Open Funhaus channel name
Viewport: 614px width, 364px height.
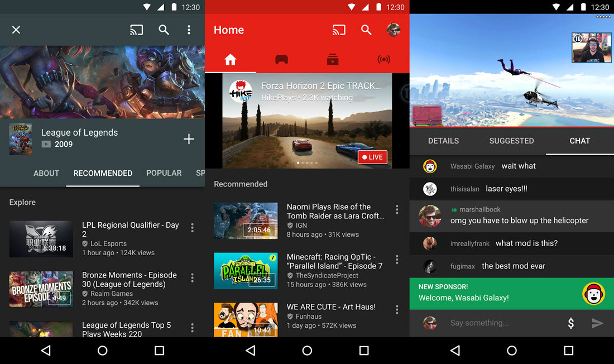point(309,316)
